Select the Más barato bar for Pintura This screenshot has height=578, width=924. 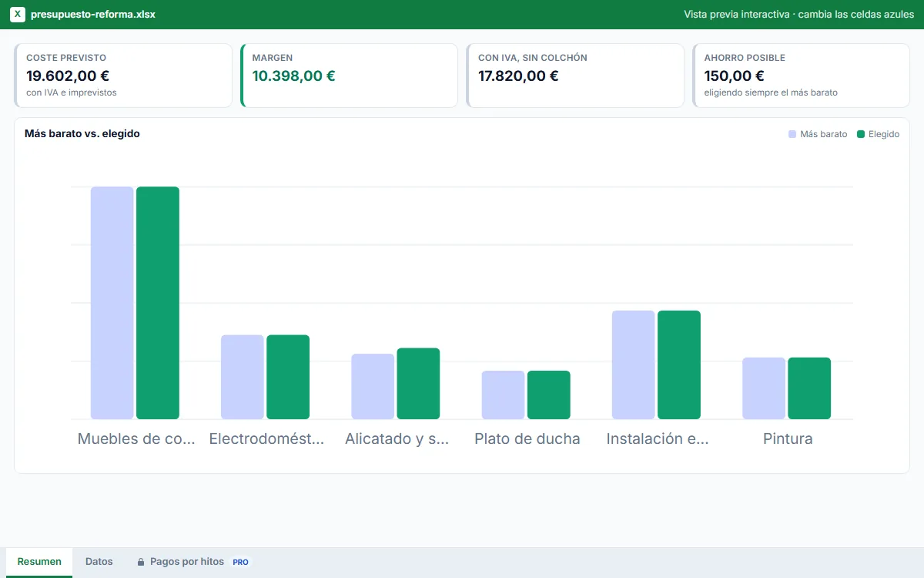pyautogui.click(x=764, y=388)
